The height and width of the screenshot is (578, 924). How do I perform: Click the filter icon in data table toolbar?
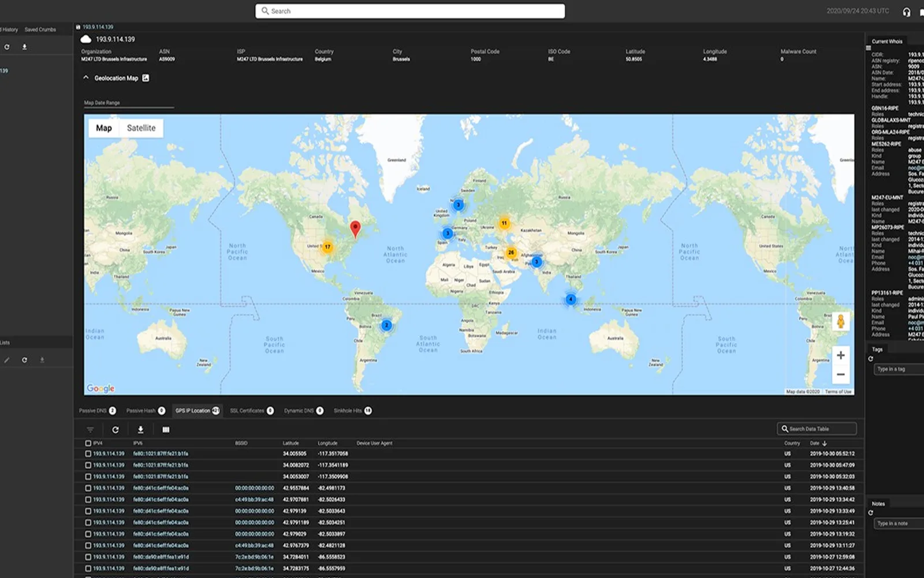(90, 430)
